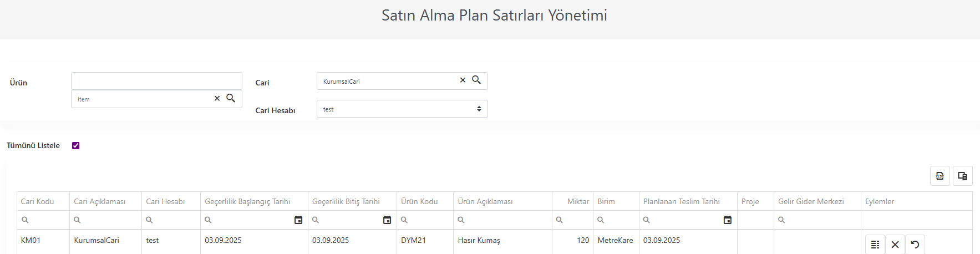Click the export to Excel icon above the grid
Viewport: 980px width, 254px height.
(x=940, y=176)
